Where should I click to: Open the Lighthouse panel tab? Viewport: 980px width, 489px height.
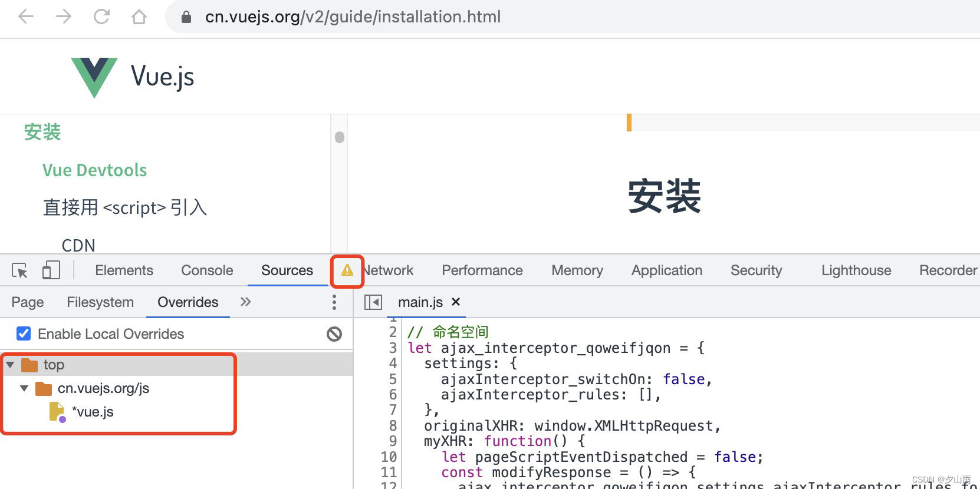[856, 270]
